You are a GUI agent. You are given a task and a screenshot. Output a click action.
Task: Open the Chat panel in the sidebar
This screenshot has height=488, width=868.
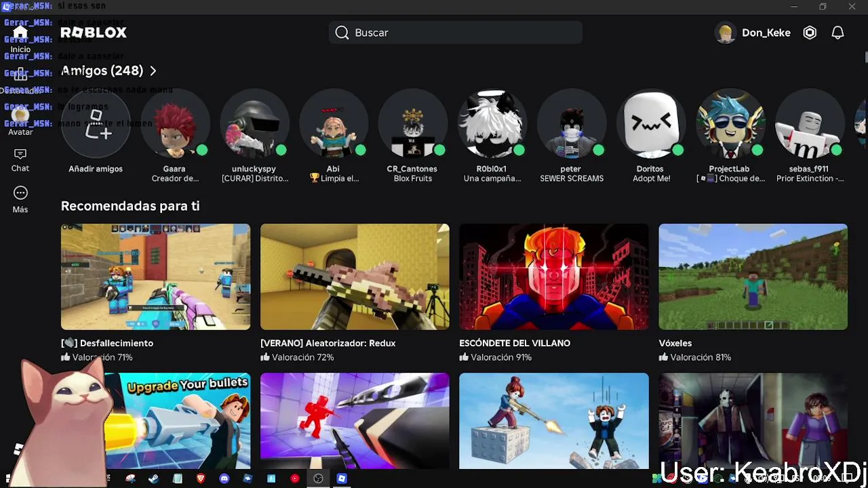[x=20, y=160]
